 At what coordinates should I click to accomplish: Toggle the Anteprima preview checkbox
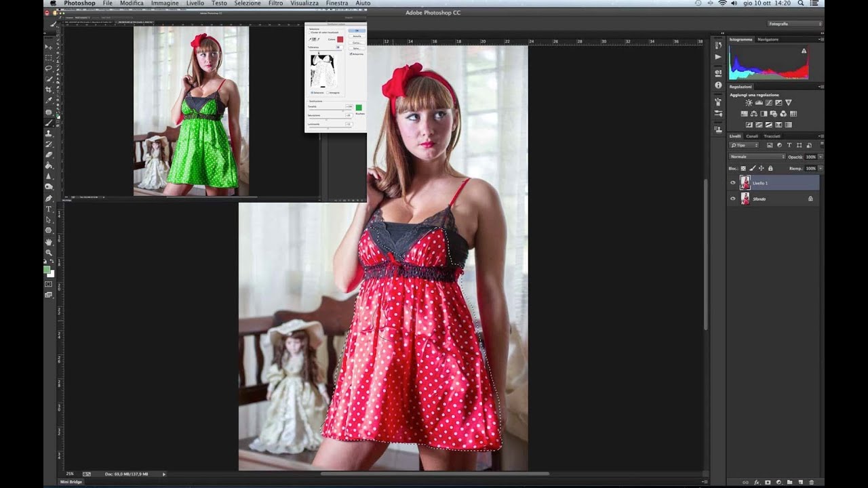click(x=351, y=54)
